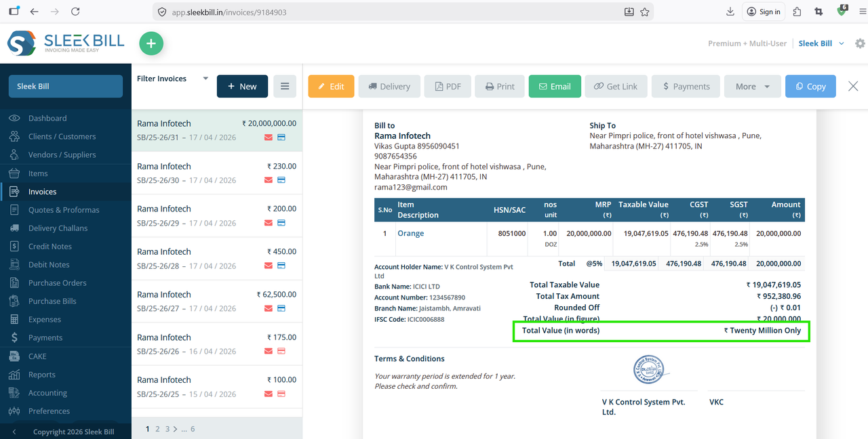Click the Get Link button
Viewport: 868px width, 439px height.
(616, 86)
